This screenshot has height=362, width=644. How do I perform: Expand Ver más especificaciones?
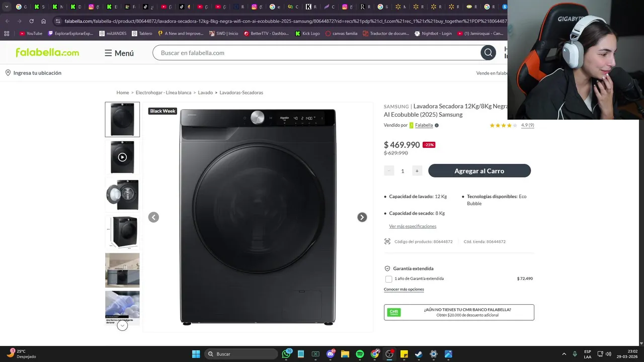tap(413, 226)
